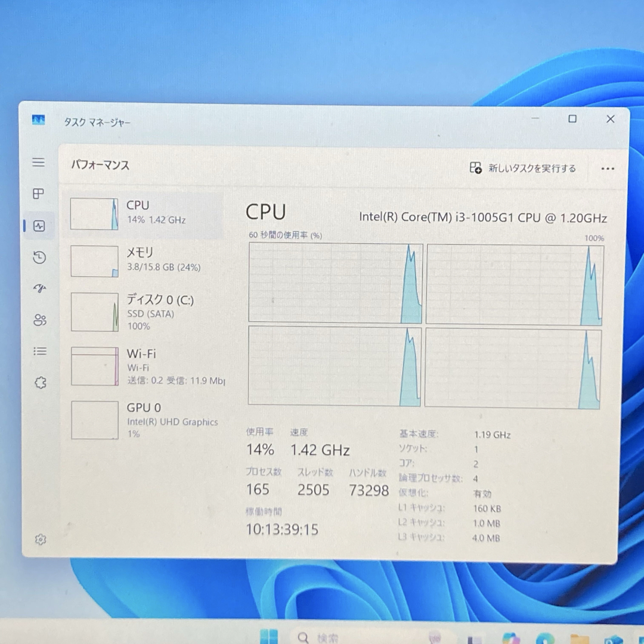This screenshot has width=644, height=644.
Task: Click the L3 cache value 4.0 MB
Action: (486, 538)
